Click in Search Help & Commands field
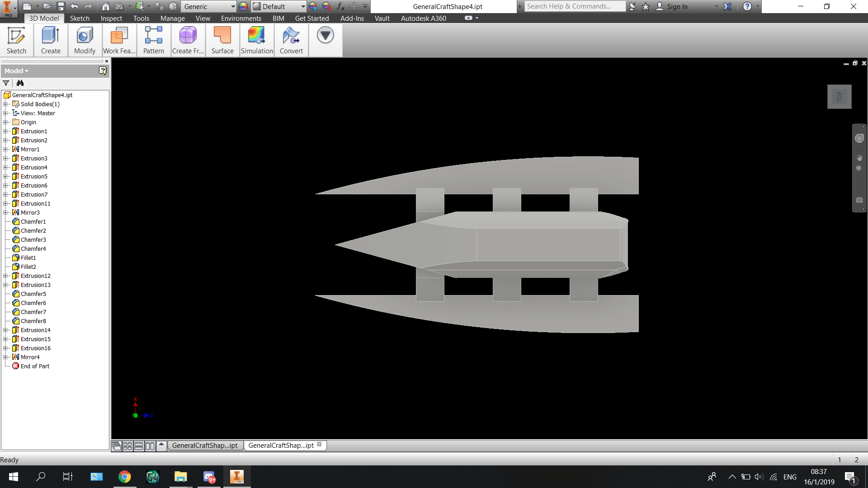 [575, 6]
